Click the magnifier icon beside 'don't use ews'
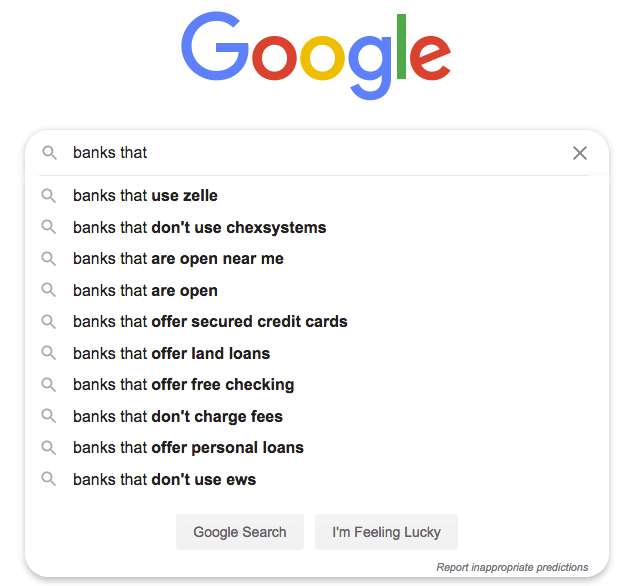Image resolution: width=637 pixels, height=586 pixels. 49,479
